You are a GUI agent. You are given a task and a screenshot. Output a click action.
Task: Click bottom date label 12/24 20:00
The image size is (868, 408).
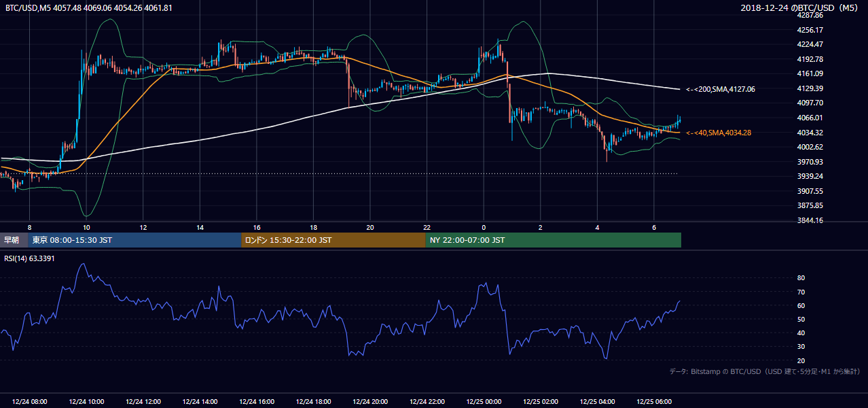pyautogui.click(x=370, y=402)
